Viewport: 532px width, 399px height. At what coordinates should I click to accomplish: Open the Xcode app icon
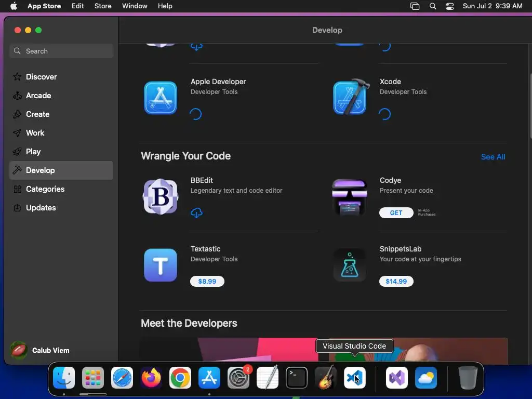[x=351, y=97]
